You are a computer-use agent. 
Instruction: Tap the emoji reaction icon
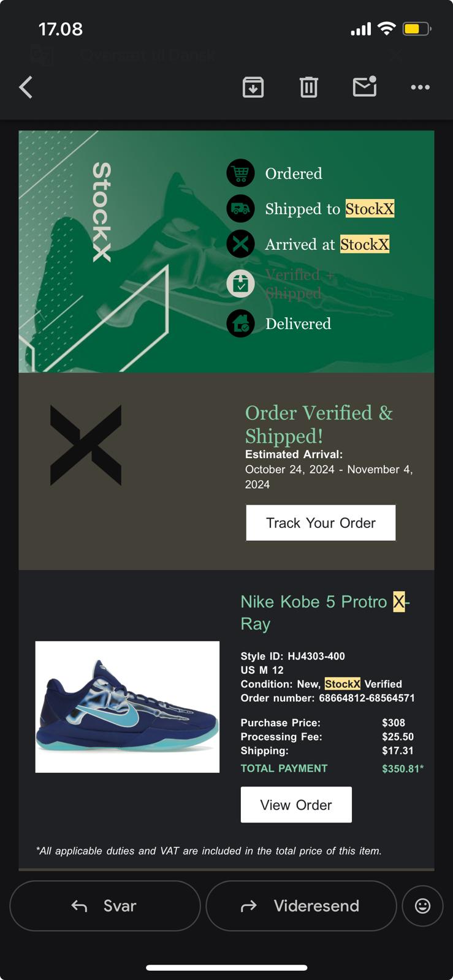point(422,906)
